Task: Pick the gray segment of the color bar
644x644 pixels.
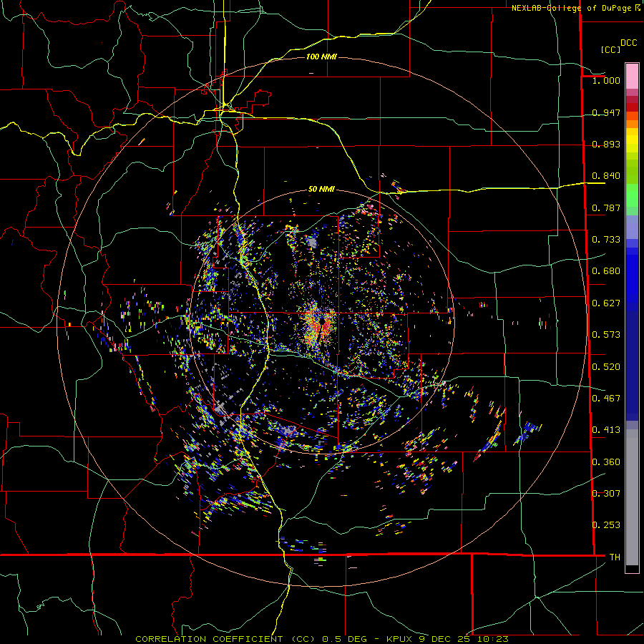Action: tap(632, 497)
